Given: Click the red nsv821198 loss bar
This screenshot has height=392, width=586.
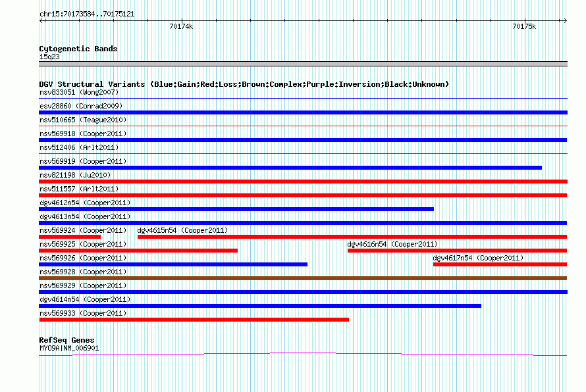Looking at the screenshot, I should (303, 182).
